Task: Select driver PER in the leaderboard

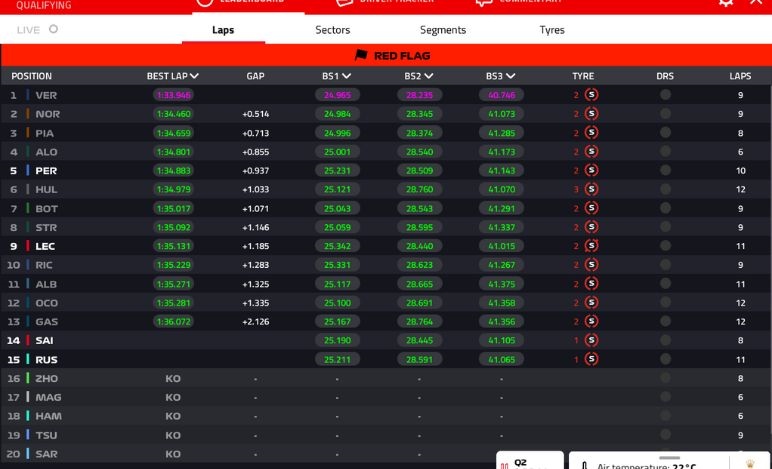Action: click(46, 171)
